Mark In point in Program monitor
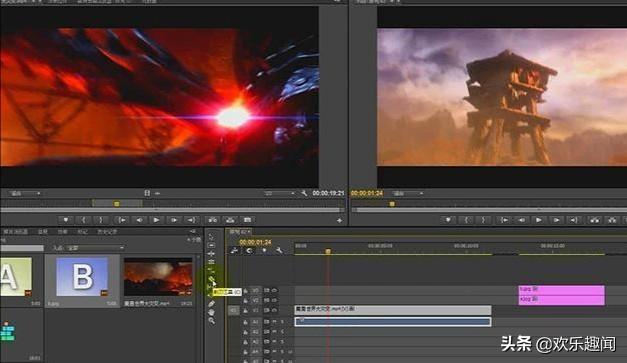Viewport: 627px width, 363px height. coord(466,220)
